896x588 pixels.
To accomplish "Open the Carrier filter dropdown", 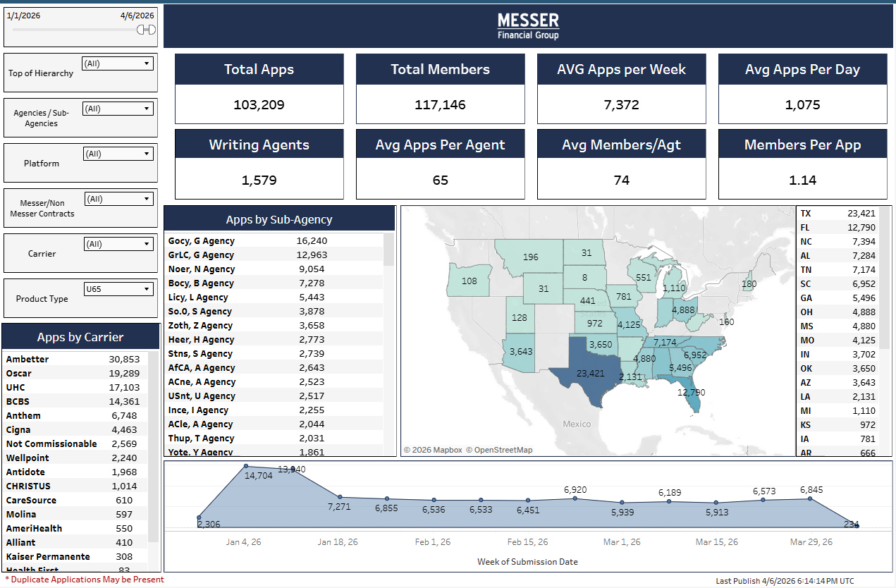I will 118,244.
